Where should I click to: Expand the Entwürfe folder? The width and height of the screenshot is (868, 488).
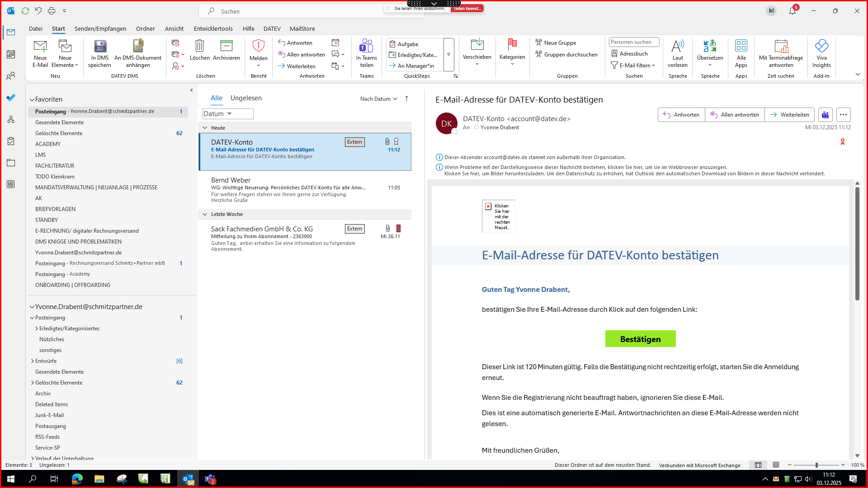click(x=33, y=361)
